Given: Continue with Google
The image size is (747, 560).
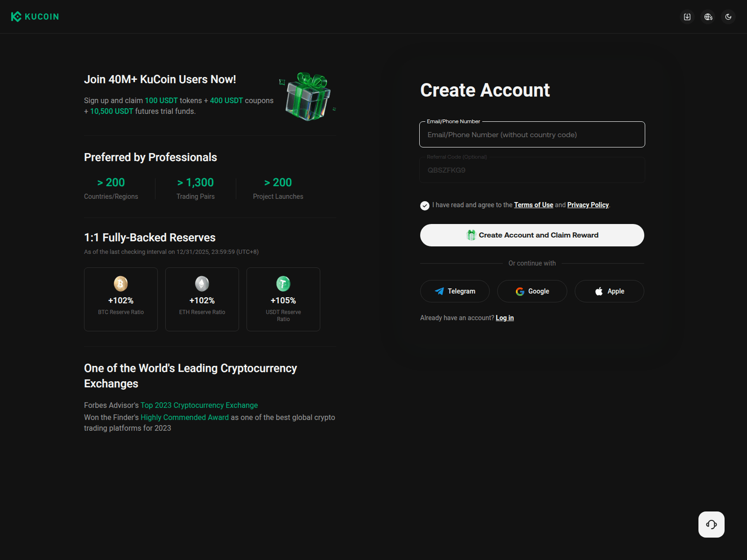Looking at the screenshot, I should coord(532,291).
